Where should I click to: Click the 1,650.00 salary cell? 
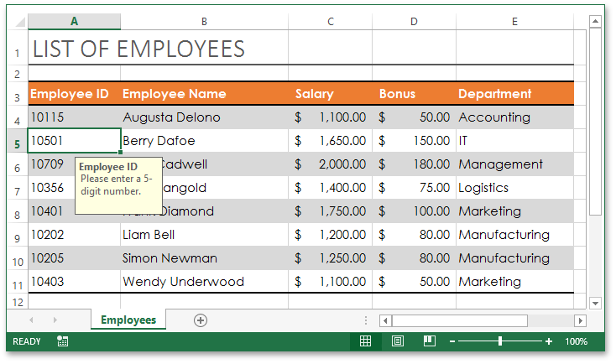click(331, 141)
